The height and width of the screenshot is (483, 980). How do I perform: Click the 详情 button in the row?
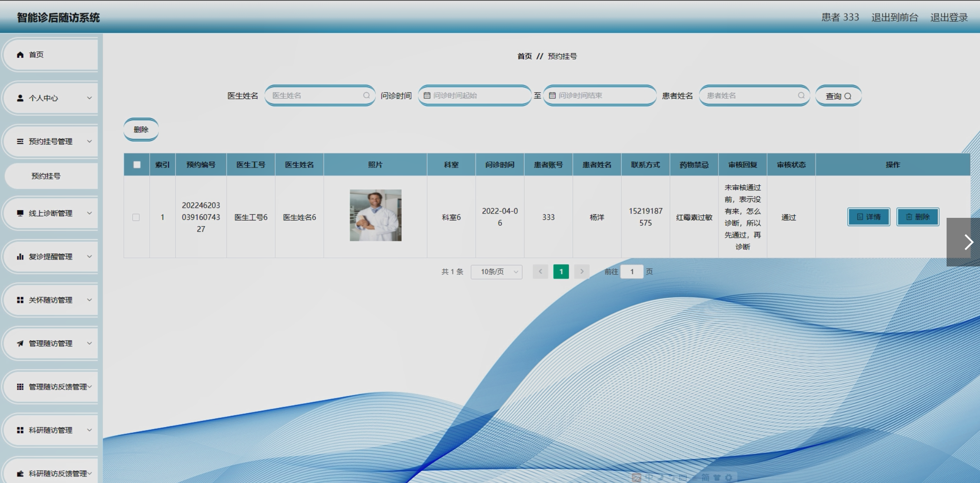click(x=869, y=217)
